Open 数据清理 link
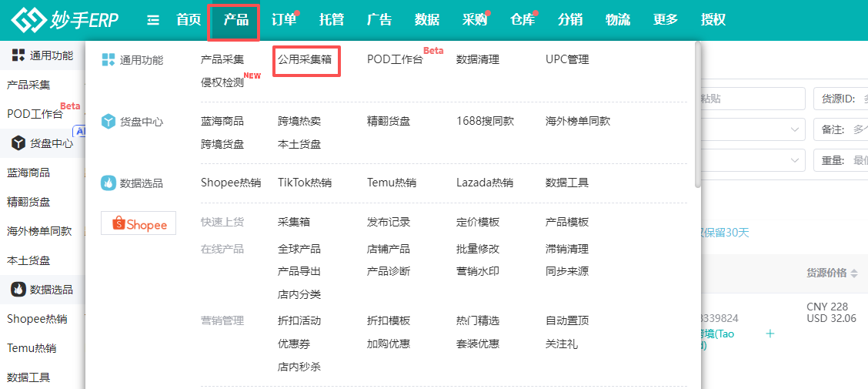This screenshot has width=868, height=389. click(x=478, y=60)
